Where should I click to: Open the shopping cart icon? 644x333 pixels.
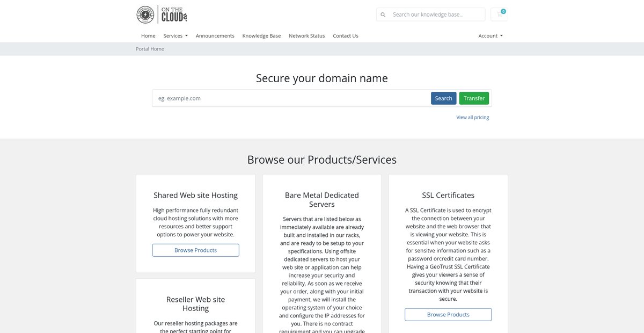coord(499,15)
